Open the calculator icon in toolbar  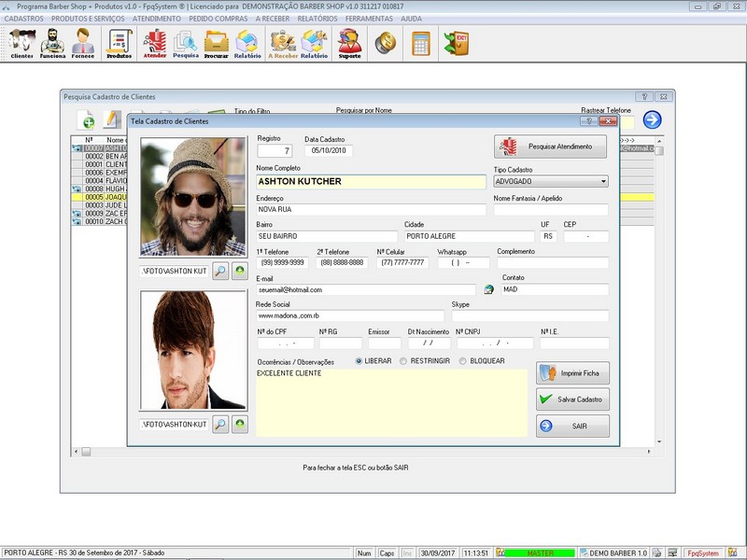click(421, 43)
